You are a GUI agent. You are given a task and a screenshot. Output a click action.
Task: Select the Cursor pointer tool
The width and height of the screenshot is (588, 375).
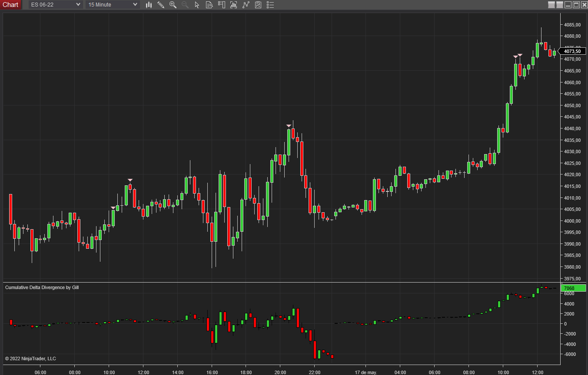[x=198, y=5]
